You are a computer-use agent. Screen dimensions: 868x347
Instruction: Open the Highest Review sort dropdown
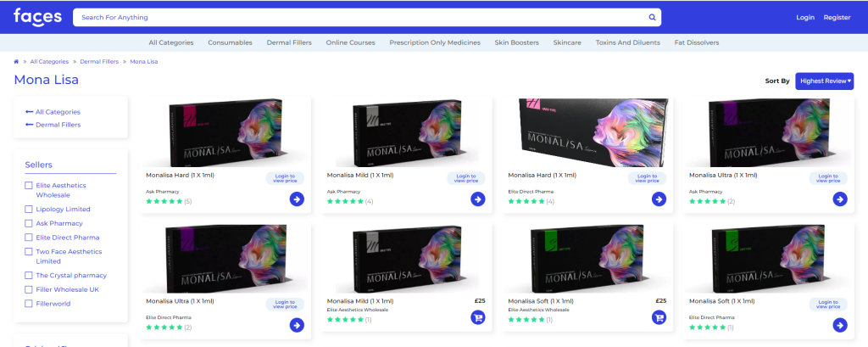pos(824,81)
